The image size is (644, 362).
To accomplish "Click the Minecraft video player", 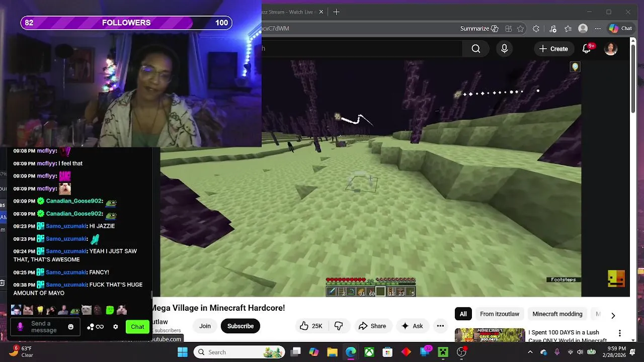I will tap(371, 178).
